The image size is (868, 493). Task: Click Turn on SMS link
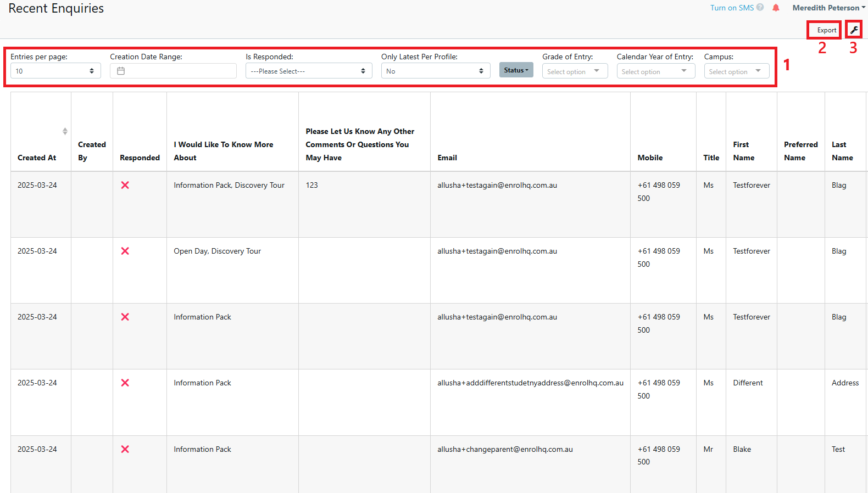coord(731,8)
